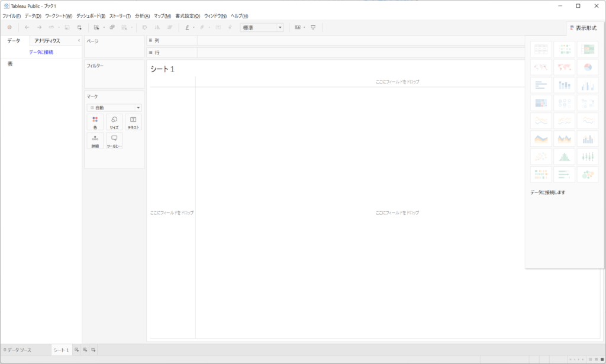Switch to the アナリティクス tab

pyautogui.click(x=47, y=41)
